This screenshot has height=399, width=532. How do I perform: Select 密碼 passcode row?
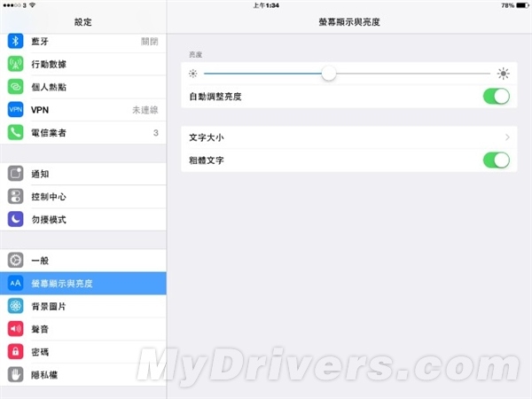(83, 352)
